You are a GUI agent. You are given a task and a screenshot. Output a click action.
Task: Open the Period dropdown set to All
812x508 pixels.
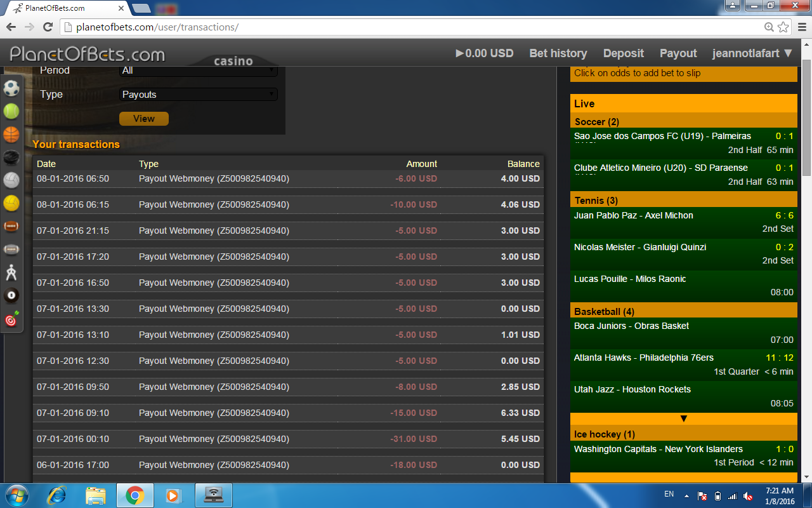tap(199, 70)
